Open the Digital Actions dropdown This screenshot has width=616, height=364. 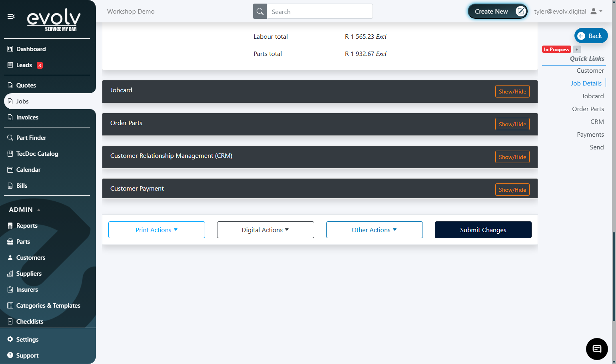(x=265, y=230)
